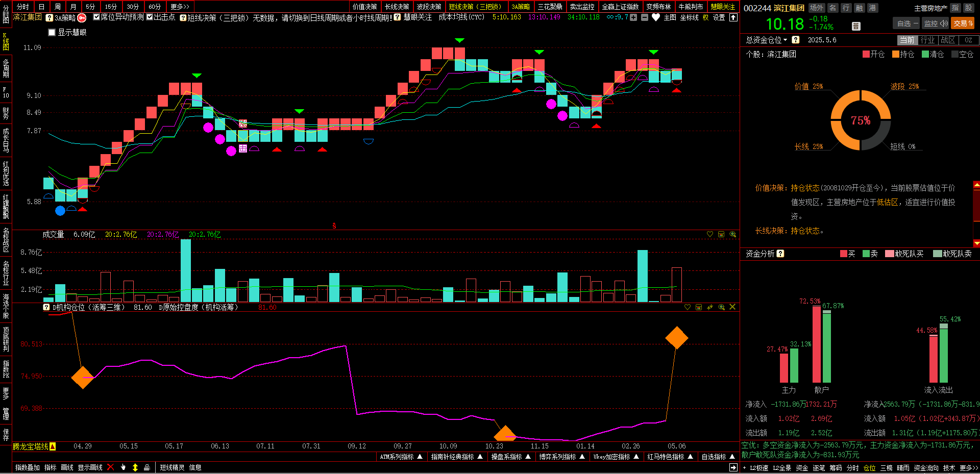Click the plus zoom icon in chart header
Screen dimensions: 980x474
pyautogui.click(x=633, y=17)
